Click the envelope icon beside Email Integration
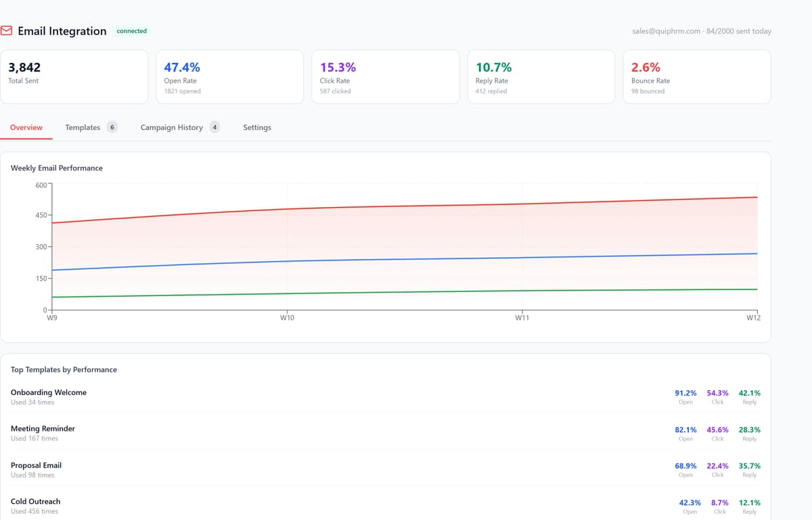The height and width of the screenshot is (520, 812). (x=7, y=31)
